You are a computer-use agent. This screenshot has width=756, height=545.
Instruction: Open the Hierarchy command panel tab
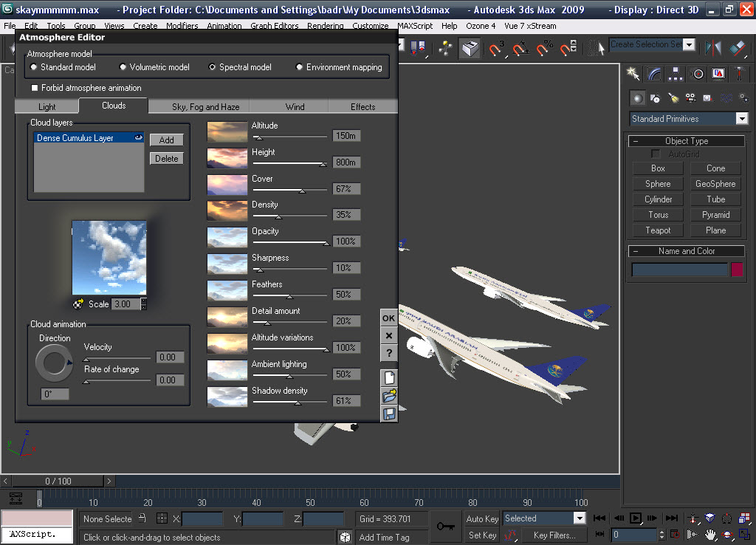pyautogui.click(x=676, y=74)
